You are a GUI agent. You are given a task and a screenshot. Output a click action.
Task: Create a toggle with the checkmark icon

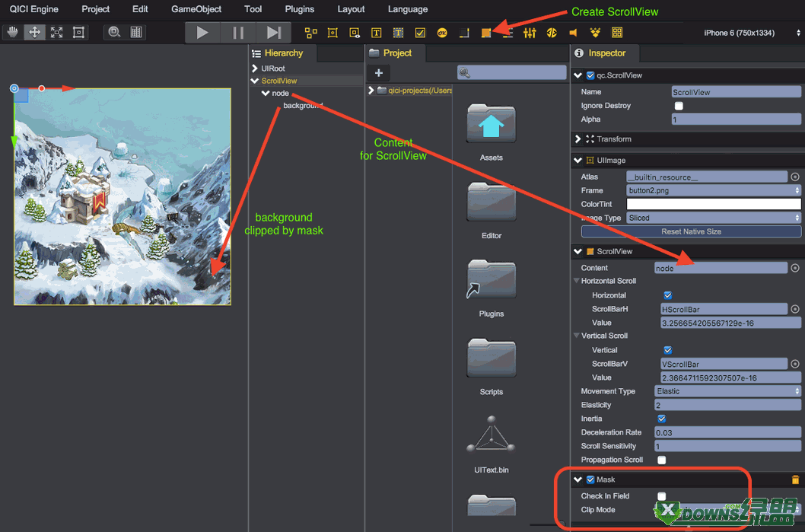tap(420, 33)
